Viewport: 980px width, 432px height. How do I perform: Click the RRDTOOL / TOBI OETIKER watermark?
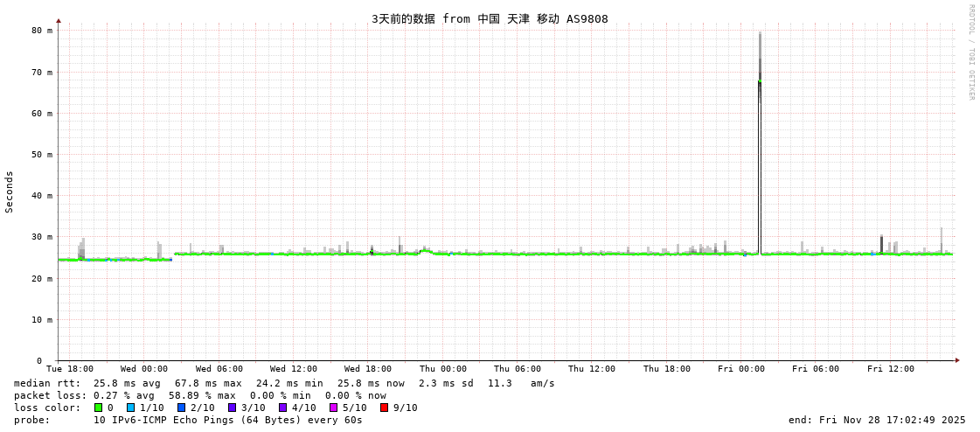(970, 52)
